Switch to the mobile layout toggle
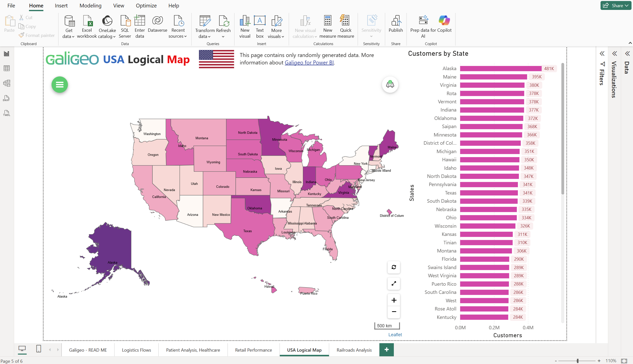 [x=38, y=349]
